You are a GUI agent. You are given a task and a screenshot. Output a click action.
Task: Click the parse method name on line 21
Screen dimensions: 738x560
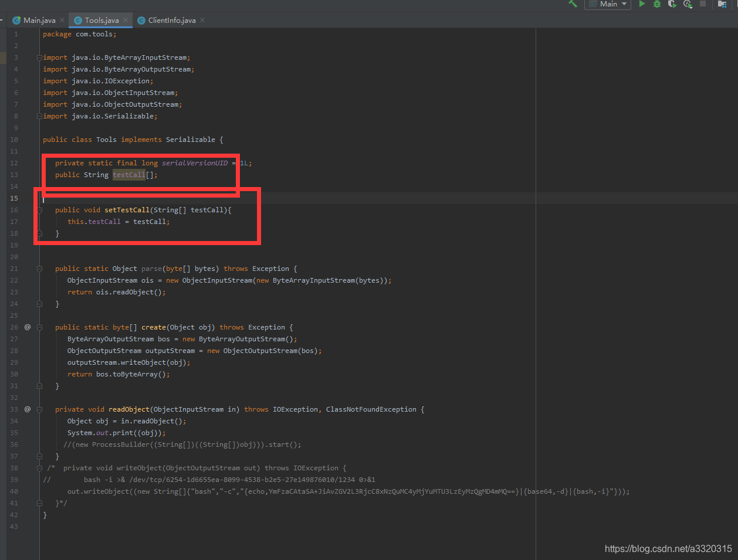tap(151, 269)
